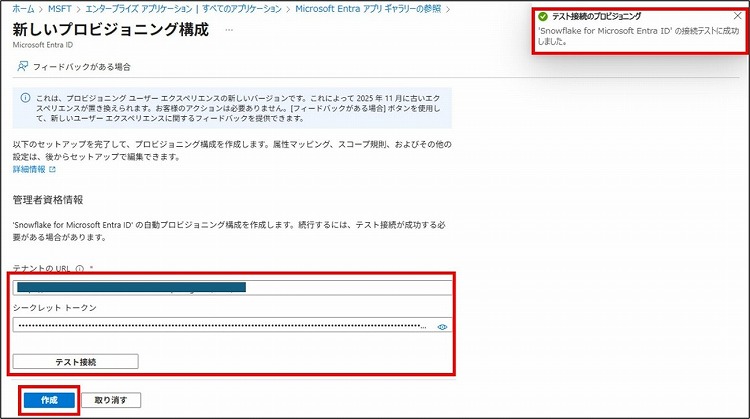Image resolution: width=750 pixels, height=419 pixels.
Task: Open the 詳細情報 link
Action: 28,170
